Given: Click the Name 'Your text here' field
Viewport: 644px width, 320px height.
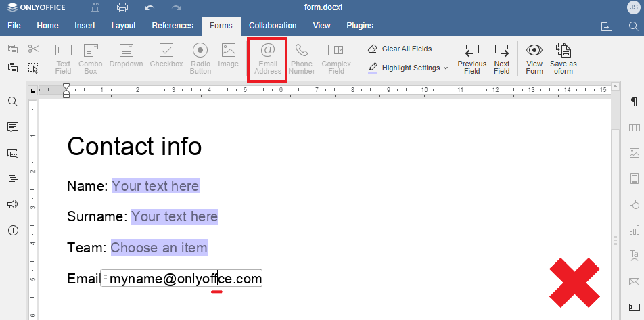Looking at the screenshot, I should pos(156,185).
